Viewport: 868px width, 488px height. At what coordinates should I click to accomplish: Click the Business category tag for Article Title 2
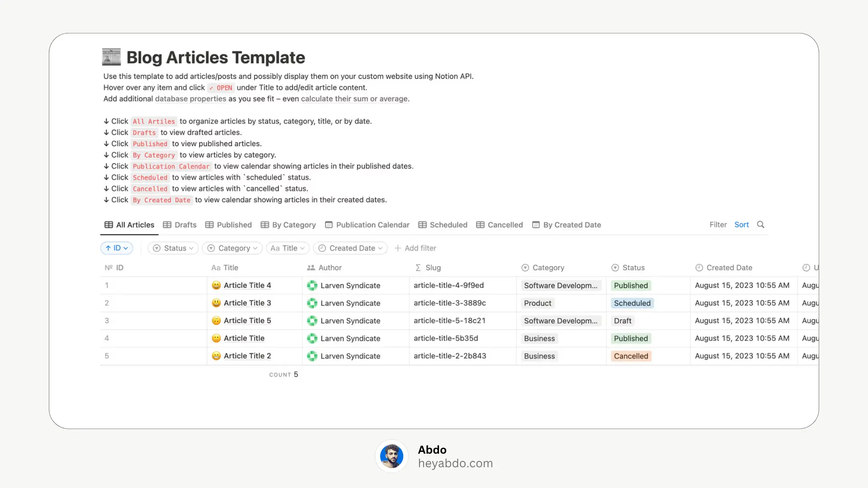[539, 356]
